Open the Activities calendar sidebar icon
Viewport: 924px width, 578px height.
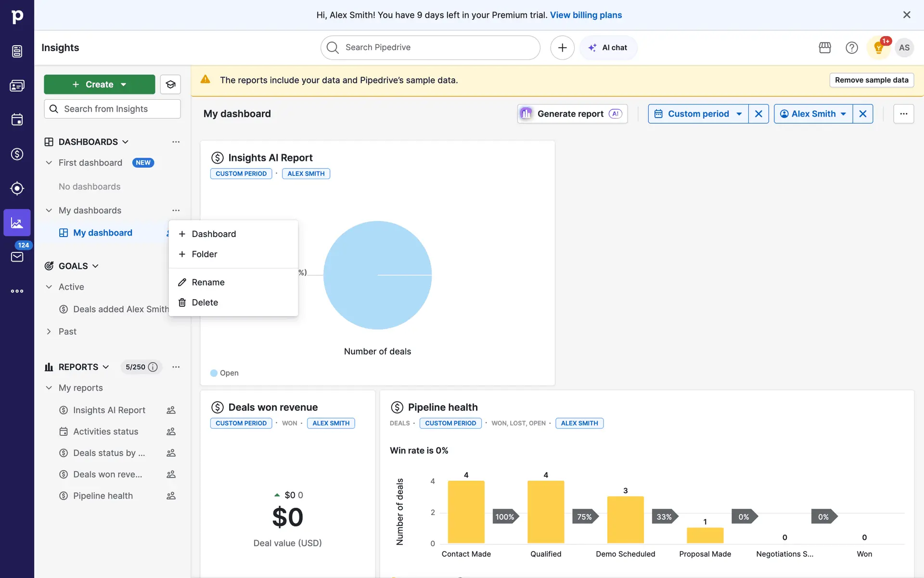17,119
